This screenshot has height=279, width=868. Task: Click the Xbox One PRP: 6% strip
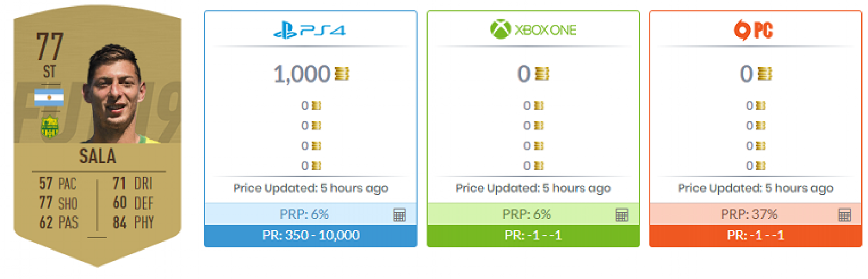pos(533,214)
